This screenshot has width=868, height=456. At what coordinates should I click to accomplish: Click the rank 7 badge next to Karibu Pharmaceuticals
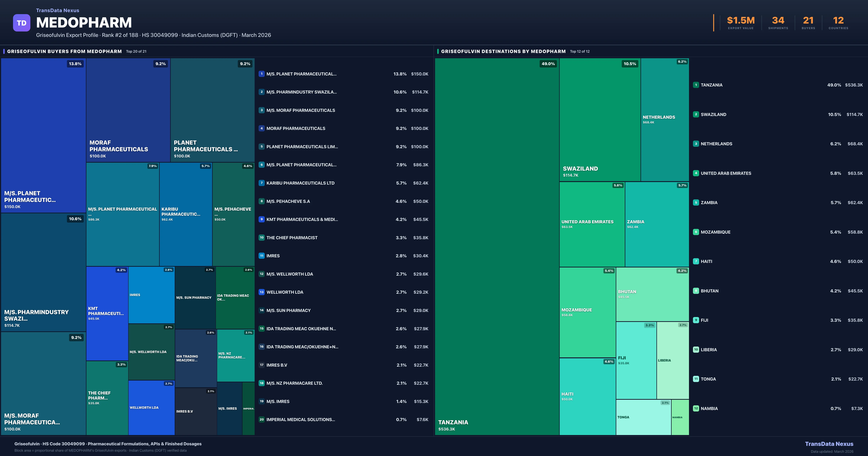[261, 183]
